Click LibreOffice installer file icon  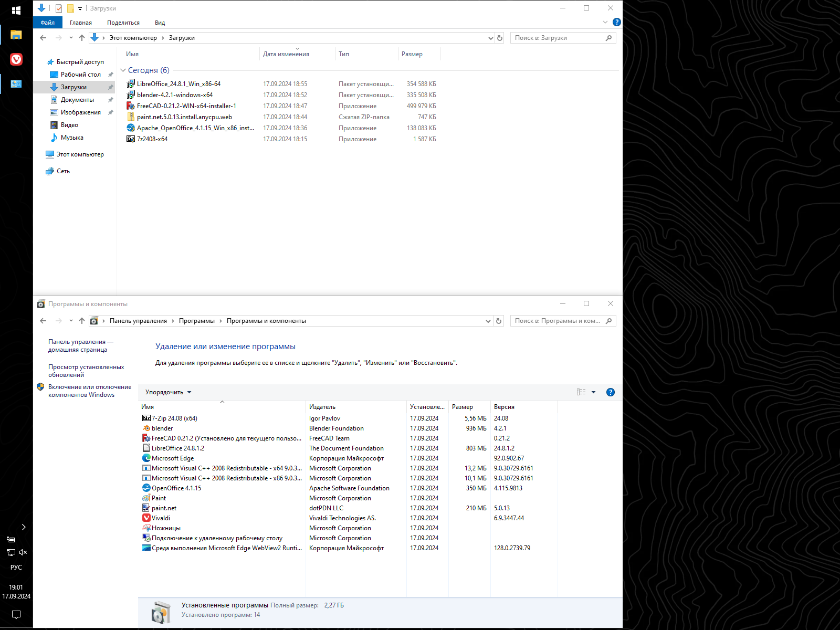pos(131,84)
